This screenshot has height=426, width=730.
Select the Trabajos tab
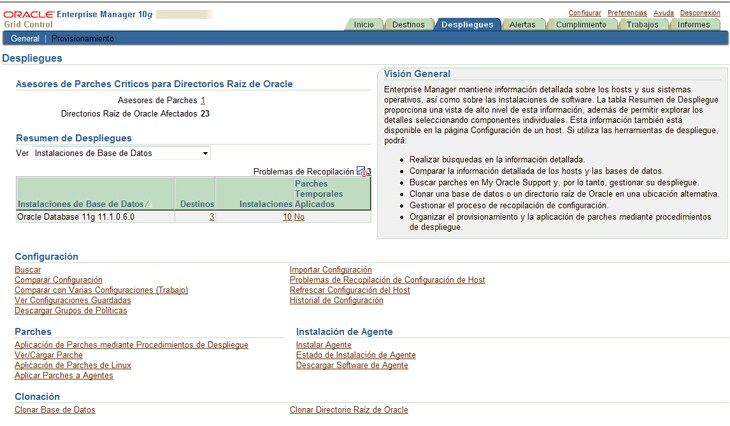(x=642, y=24)
